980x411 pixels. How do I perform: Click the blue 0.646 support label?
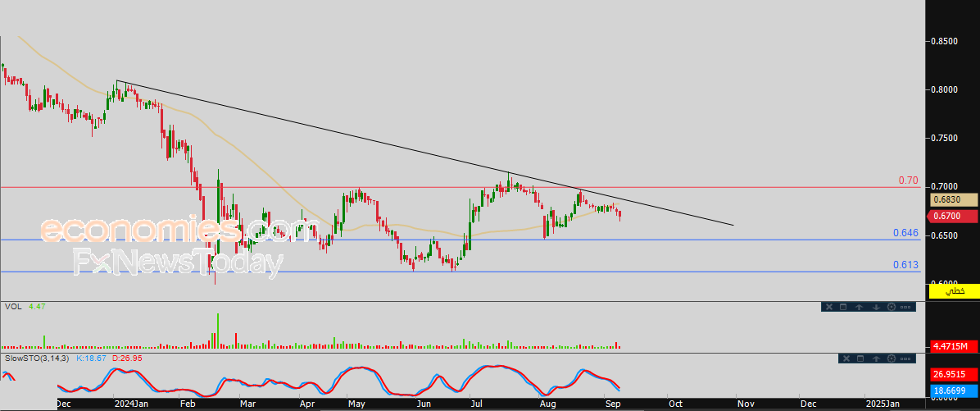pos(905,233)
